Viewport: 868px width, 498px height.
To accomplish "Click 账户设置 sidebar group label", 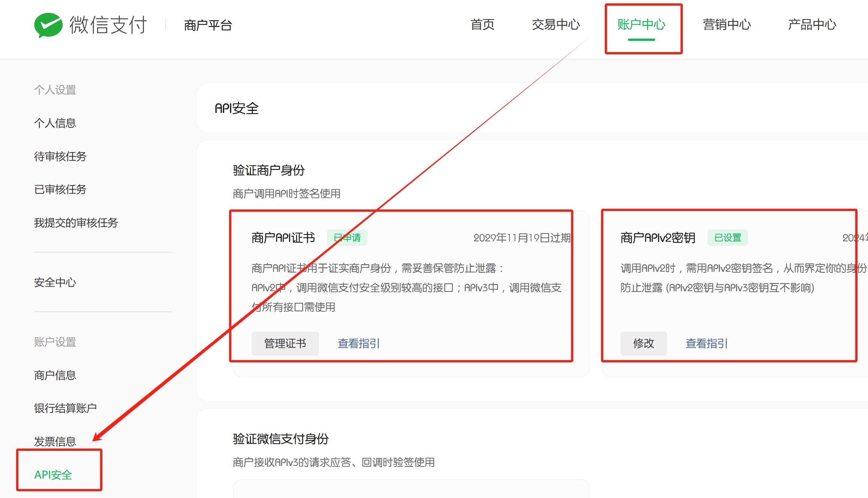I will [x=55, y=342].
